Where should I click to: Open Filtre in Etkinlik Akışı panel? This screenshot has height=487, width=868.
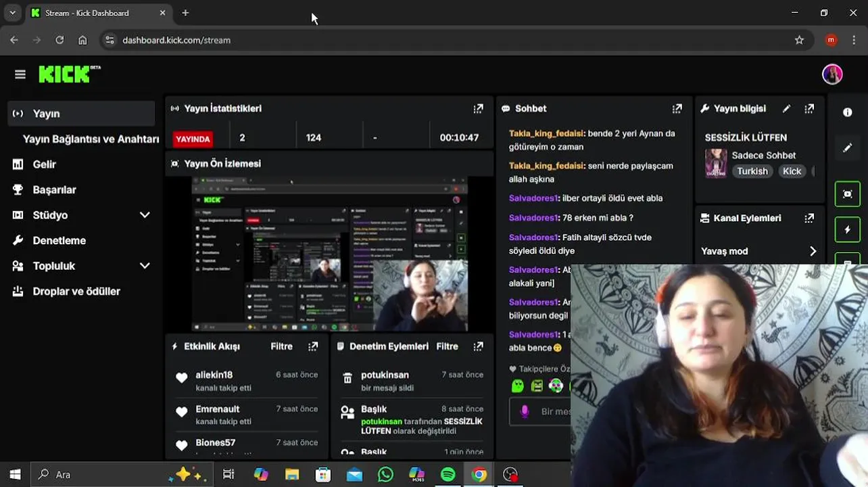click(x=282, y=346)
